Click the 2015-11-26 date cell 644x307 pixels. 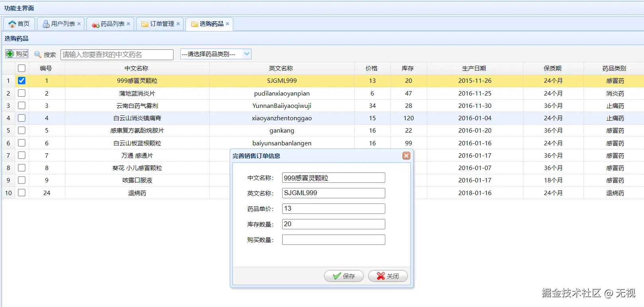[475, 80]
